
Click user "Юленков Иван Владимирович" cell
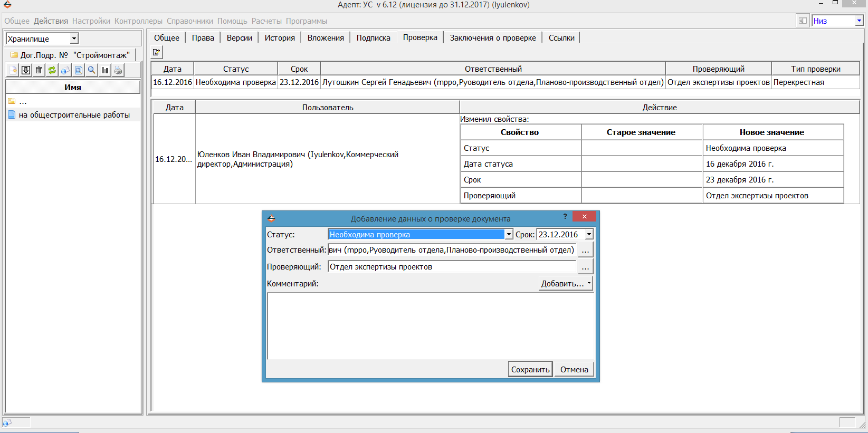[328, 159]
